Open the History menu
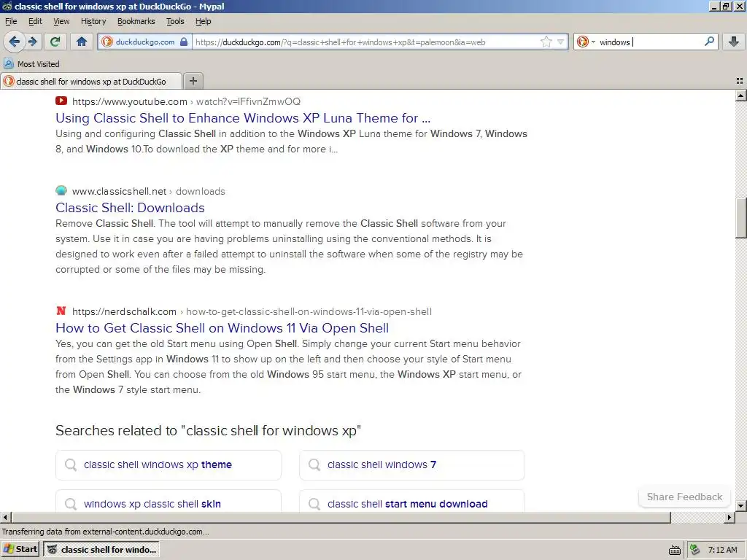 click(93, 21)
